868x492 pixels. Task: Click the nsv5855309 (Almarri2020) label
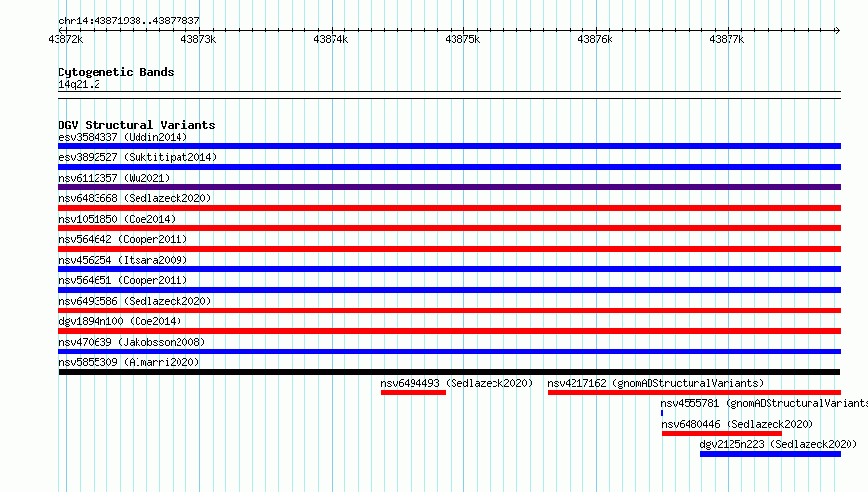[129, 362]
